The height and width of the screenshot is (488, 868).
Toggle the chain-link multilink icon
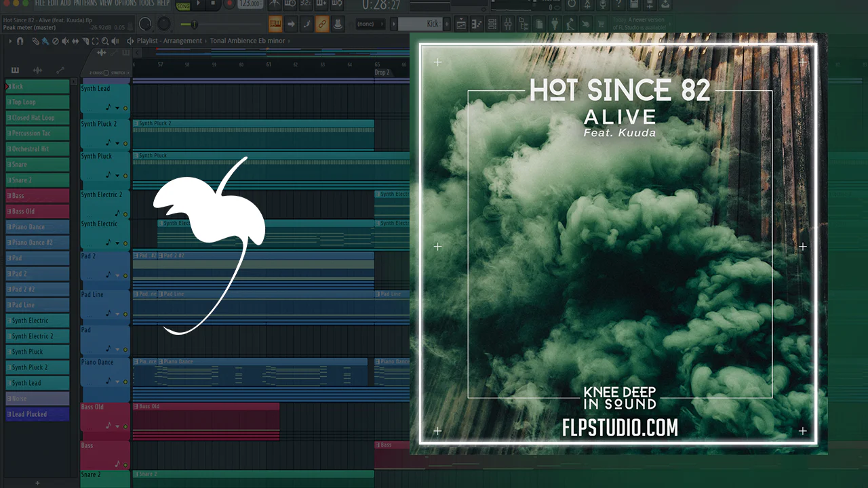point(322,24)
